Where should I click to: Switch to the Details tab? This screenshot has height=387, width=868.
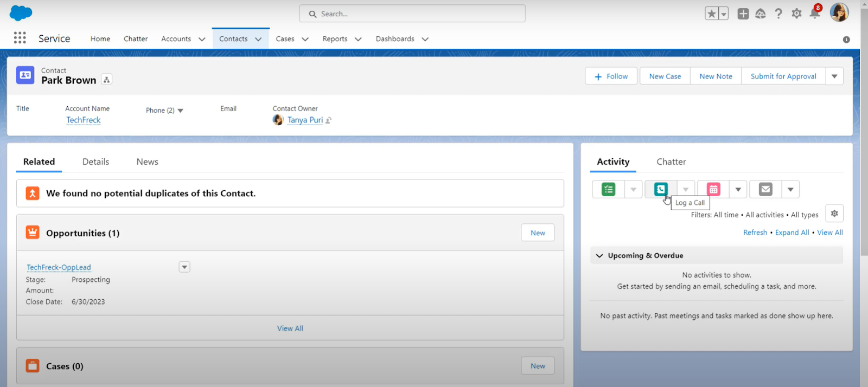pyautogui.click(x=95, y=162)
